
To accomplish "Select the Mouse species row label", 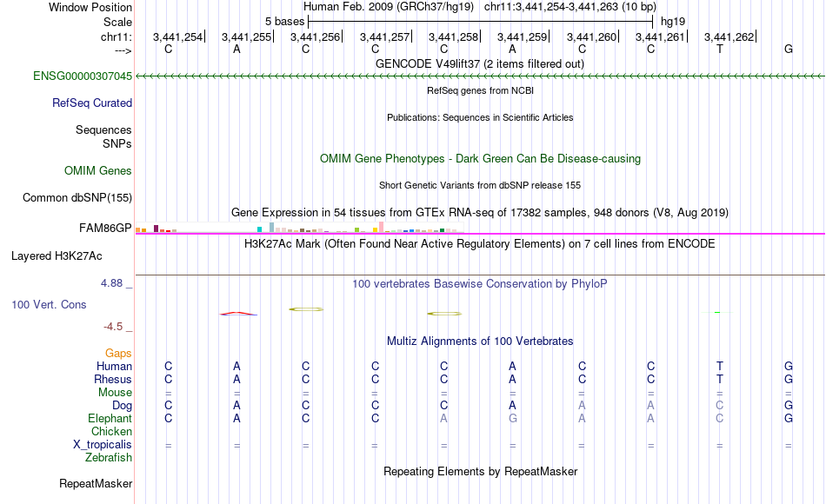I will [116, 393].
